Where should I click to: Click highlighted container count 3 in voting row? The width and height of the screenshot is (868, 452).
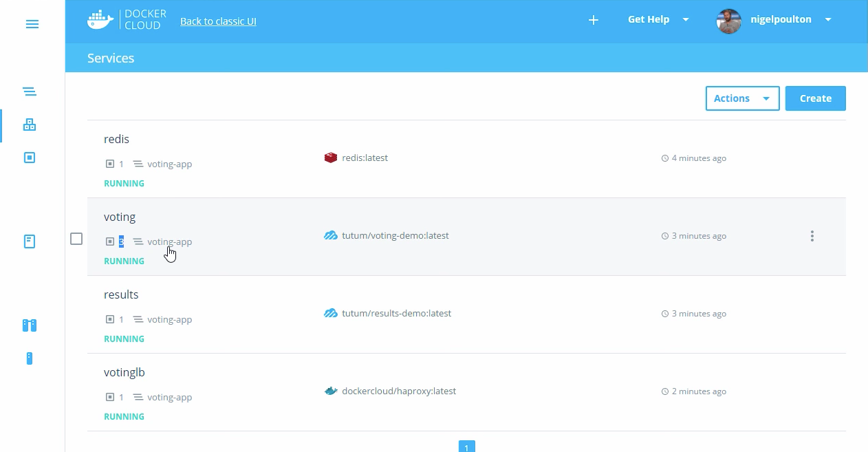tap(121, 241)
